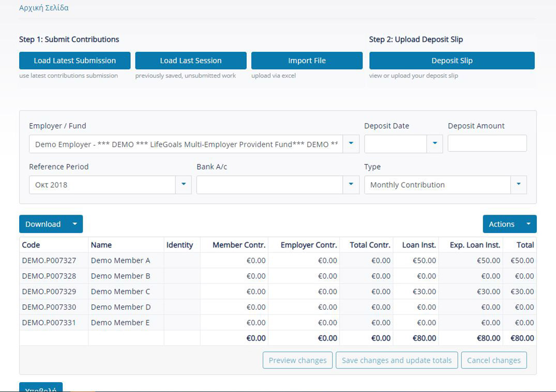Click Load Latest Submission button

click(x=75, y=61)
